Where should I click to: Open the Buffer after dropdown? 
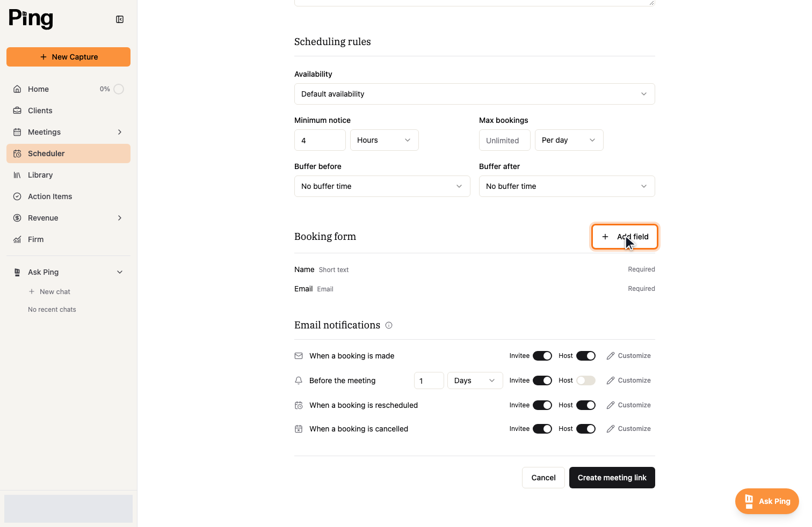[567, 186]
